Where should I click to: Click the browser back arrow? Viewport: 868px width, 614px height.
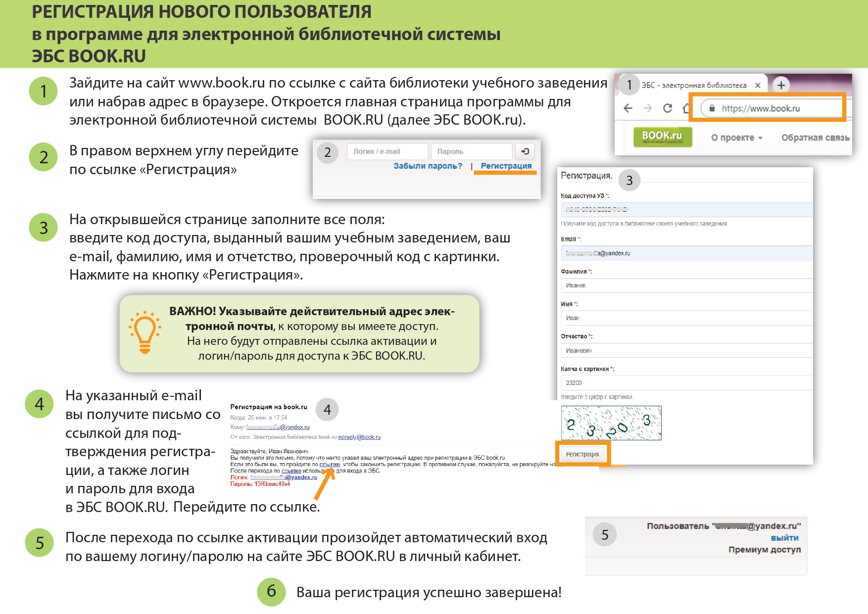pyautogui.click(x=628, y=108)
